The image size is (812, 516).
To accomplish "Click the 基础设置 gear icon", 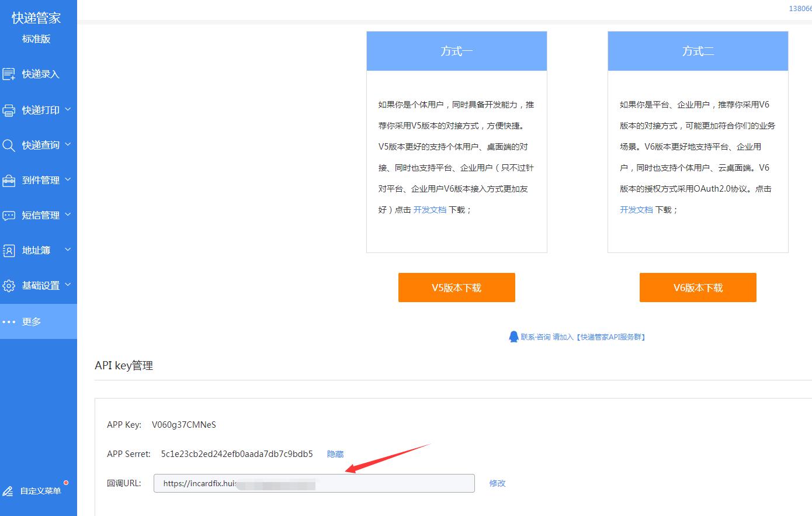I will [x=9, y=286].
